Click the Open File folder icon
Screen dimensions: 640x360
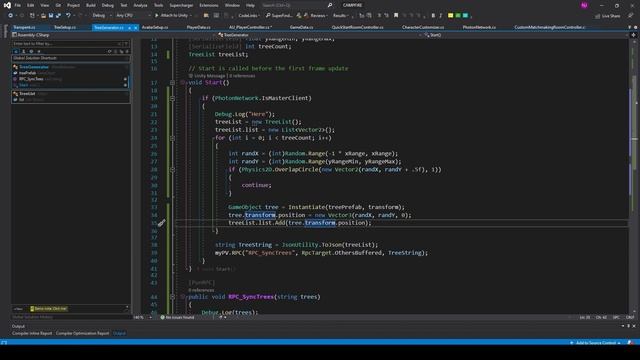(x=43, y=16)
